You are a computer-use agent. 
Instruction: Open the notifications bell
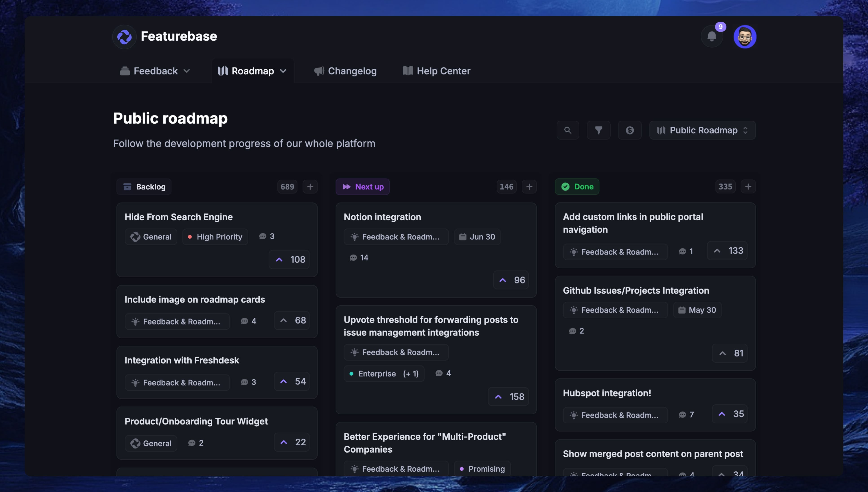pyautogui.click(x=711, y=36)
